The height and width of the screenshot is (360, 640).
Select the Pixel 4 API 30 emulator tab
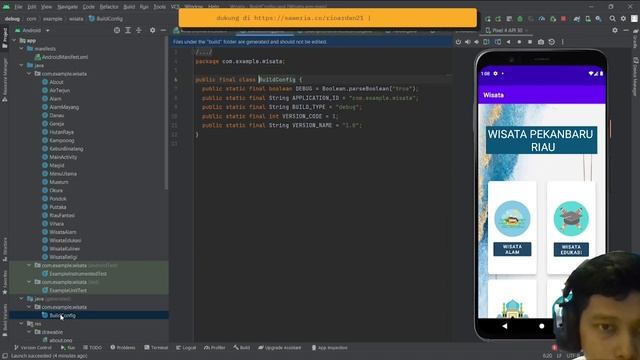tap(506, 30)
